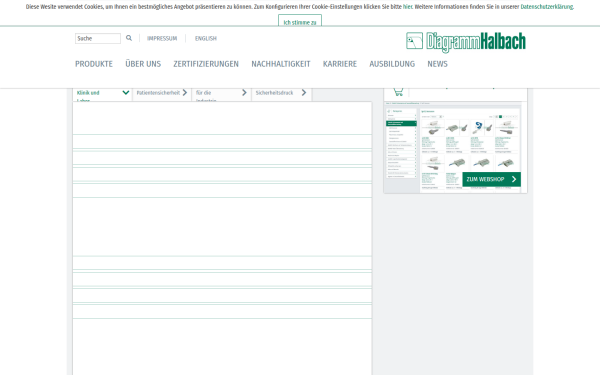Open the Ausbildung menu

pyautogui.click(x=392, y=64)
